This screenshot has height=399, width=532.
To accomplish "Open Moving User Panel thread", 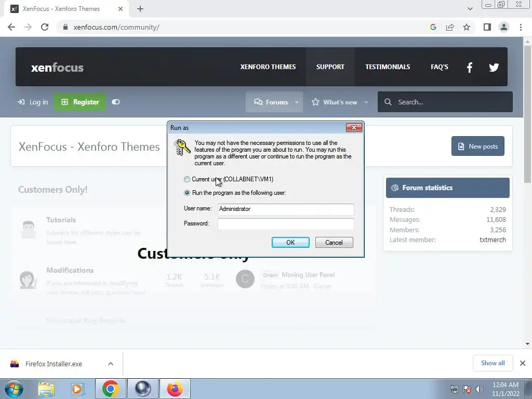I will [308, 275].
